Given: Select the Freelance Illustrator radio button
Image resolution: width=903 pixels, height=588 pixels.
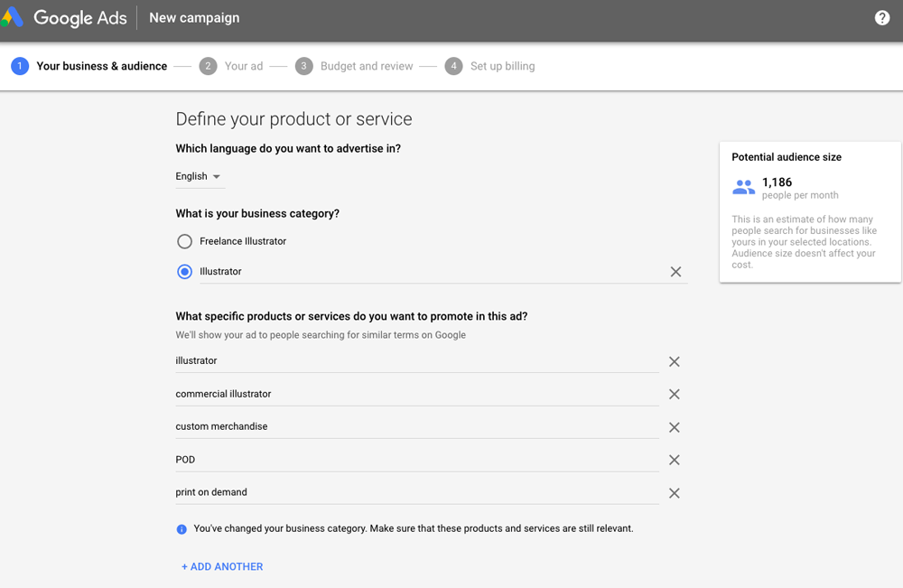Looking at the screenshot, I should [x=184, y=241].
